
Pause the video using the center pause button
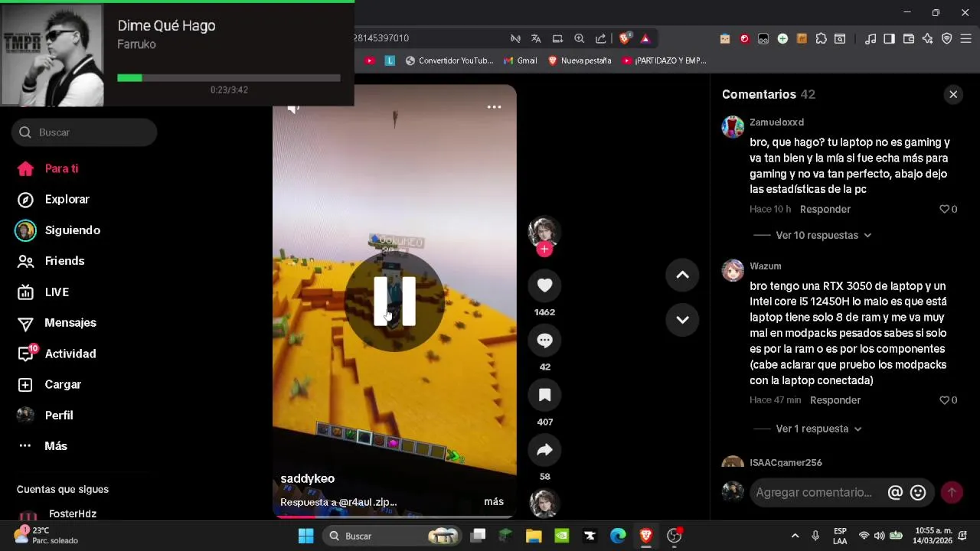[x=394, y=302]
